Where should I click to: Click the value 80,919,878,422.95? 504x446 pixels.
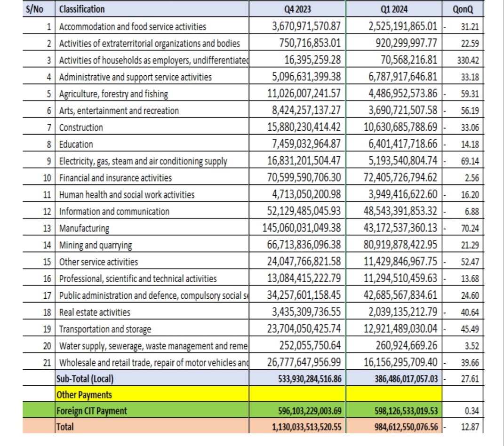(x=400, y=245)
